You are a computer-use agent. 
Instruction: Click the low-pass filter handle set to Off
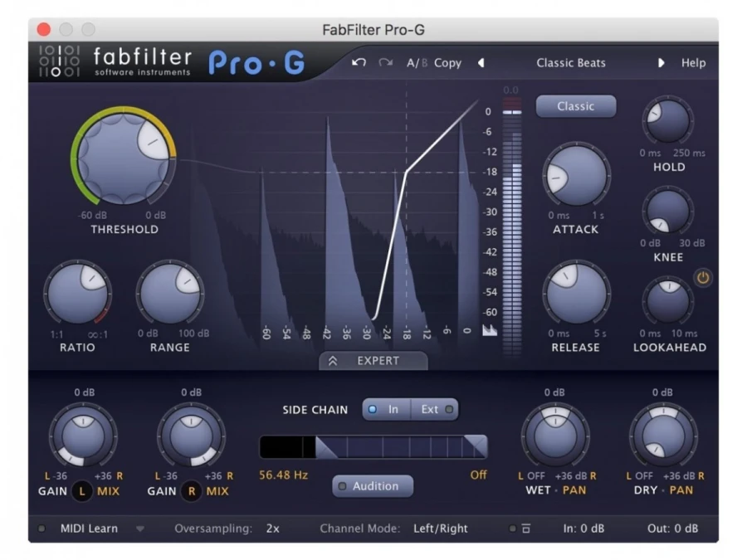pyautogui.click(x=476, y=447)
